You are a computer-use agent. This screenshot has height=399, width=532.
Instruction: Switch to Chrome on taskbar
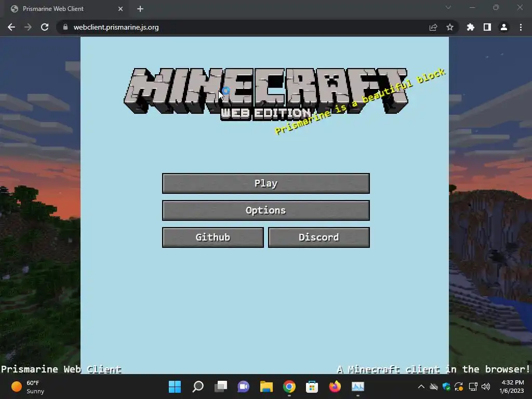click(289, 387)
